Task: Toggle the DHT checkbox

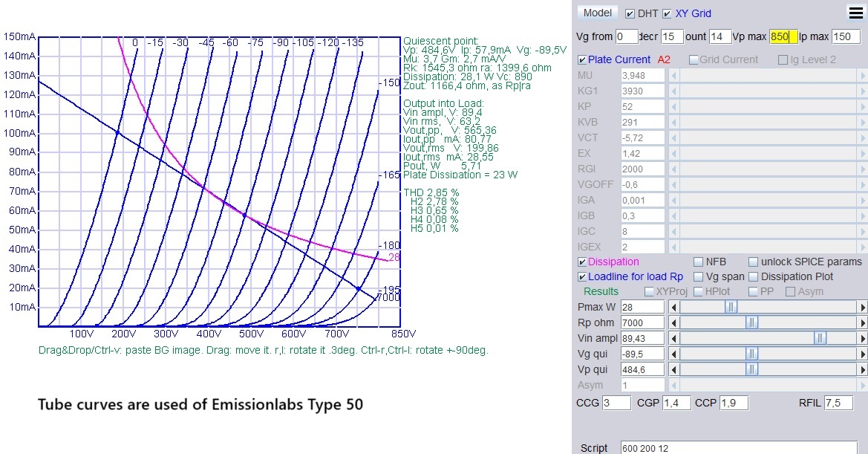Action: point(630,13)
